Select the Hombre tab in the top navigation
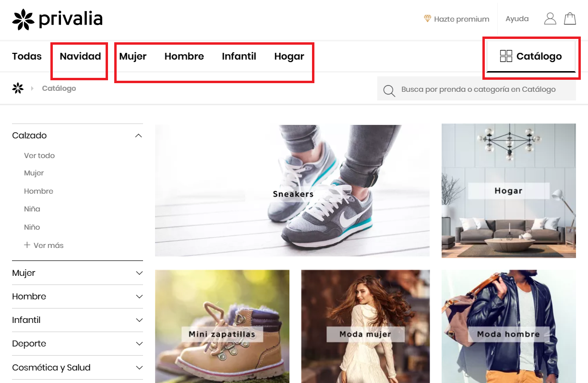This screenshot has width=588, height=383. click(184, 56)
